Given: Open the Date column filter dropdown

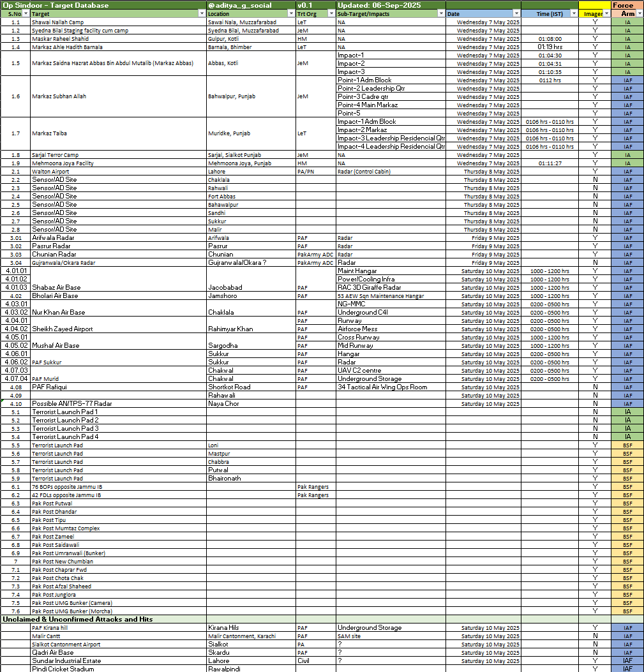Looking at the screenshot, I should (x=516, y=13).
